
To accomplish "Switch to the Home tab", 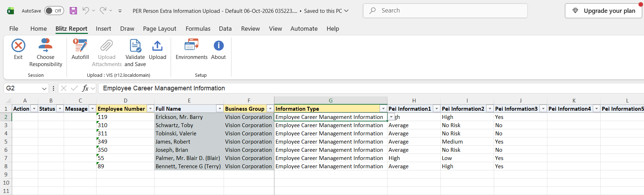I will [x=38, y=29].
